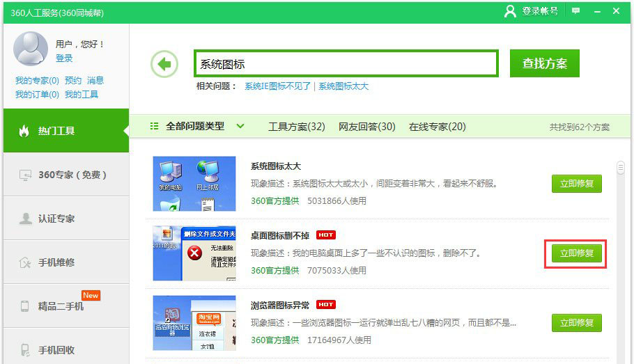Screen dimensions: 634x364
Task: Click the text 5031866人使用
Action: coord(337,200)
